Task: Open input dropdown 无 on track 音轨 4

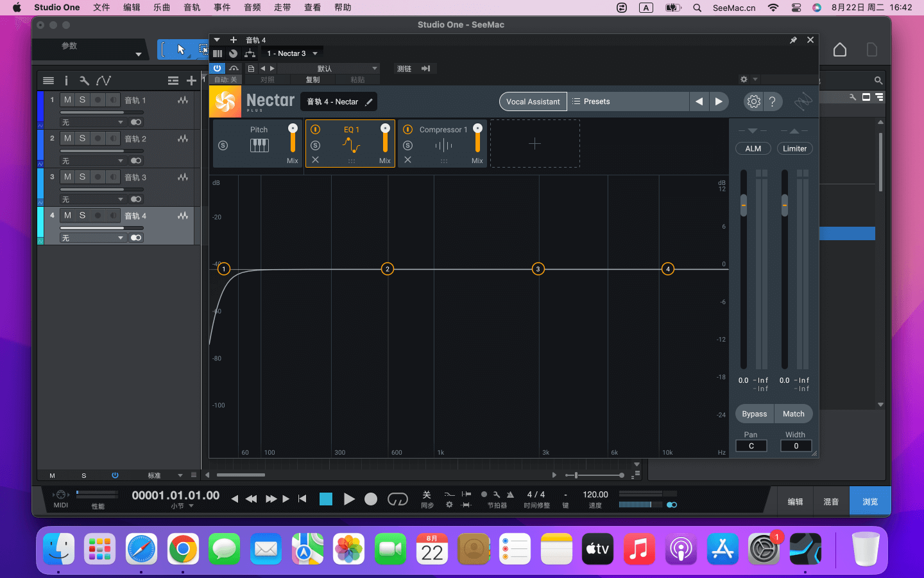Action: 93,238
